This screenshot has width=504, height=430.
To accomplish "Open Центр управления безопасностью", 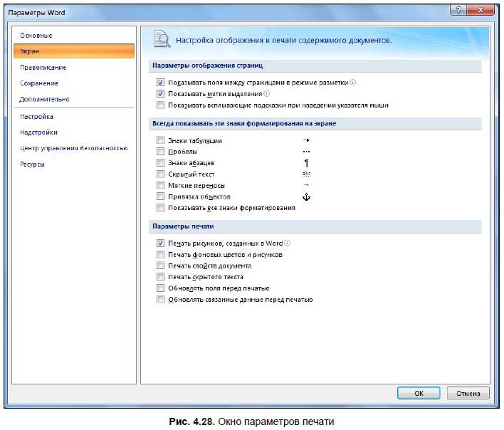I will [73, 148].
